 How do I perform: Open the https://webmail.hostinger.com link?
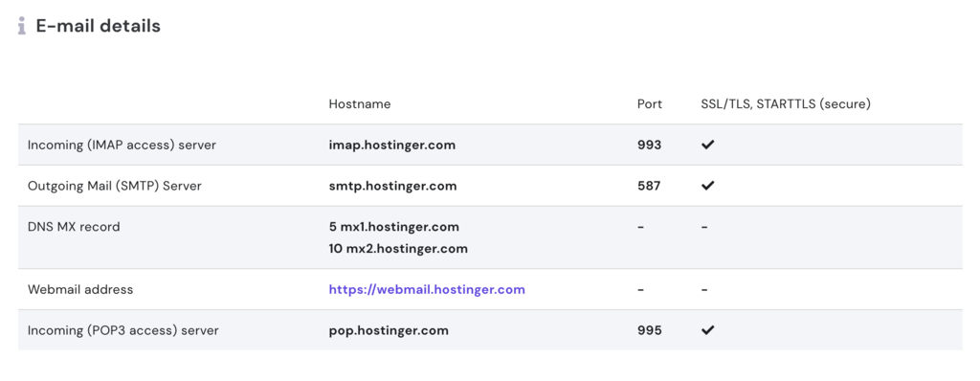[427, 290]
